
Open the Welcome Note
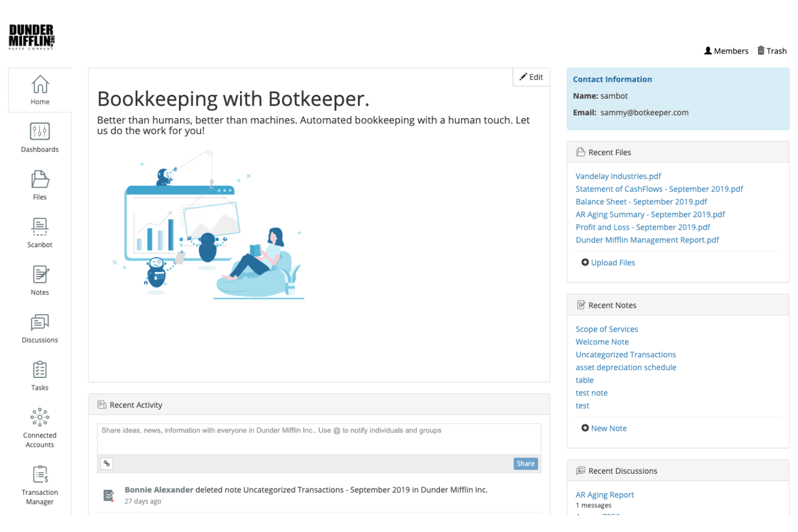[x=602, y=342]
